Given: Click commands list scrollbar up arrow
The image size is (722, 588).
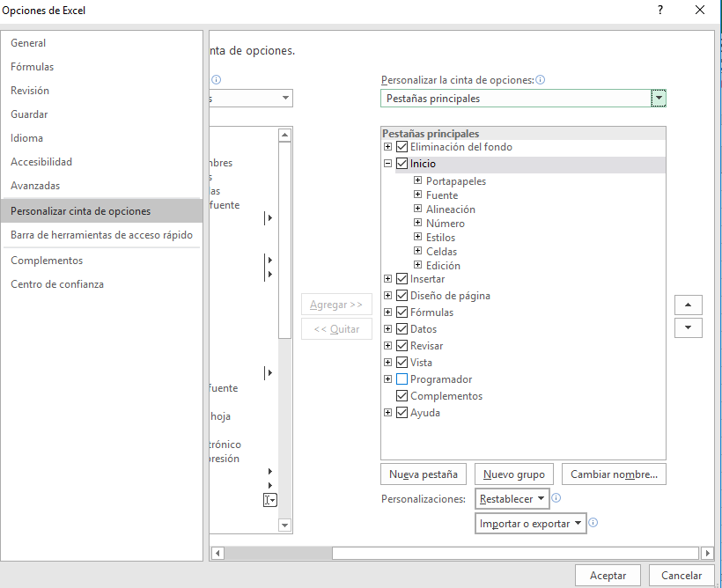Looking at the screenshot, I should point(284,135).
